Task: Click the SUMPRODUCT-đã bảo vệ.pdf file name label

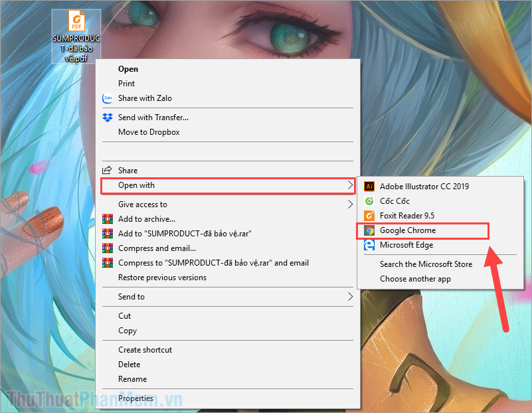Action: pyautogui.click(x=76, y=48)
